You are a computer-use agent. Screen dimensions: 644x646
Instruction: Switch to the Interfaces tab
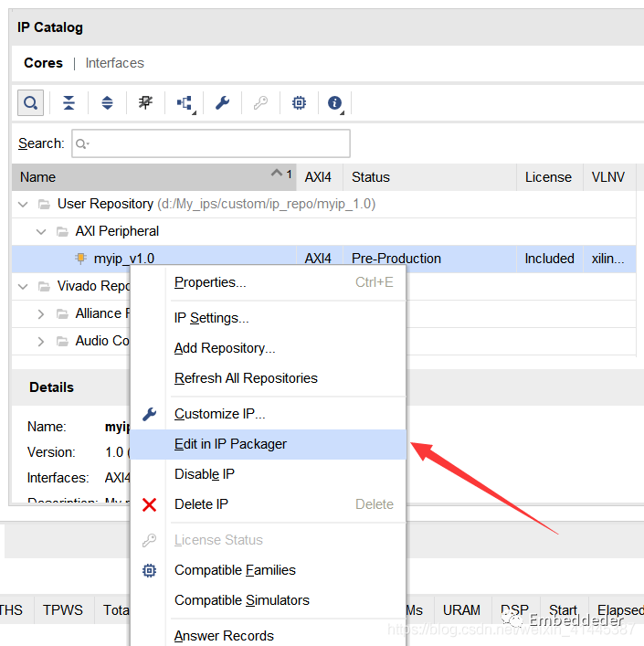(x=114, y=63)
